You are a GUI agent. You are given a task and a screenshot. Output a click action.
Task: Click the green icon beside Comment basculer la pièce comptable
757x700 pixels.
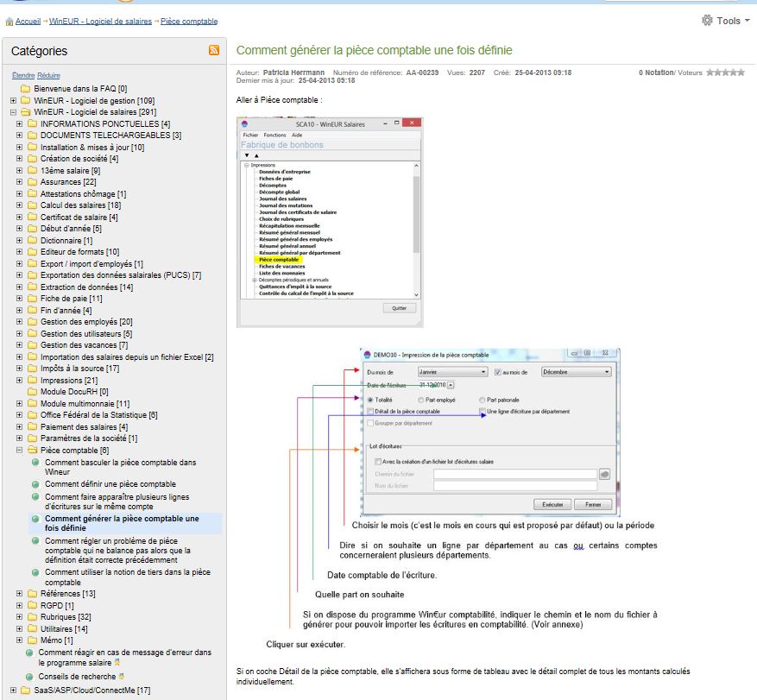35,463
